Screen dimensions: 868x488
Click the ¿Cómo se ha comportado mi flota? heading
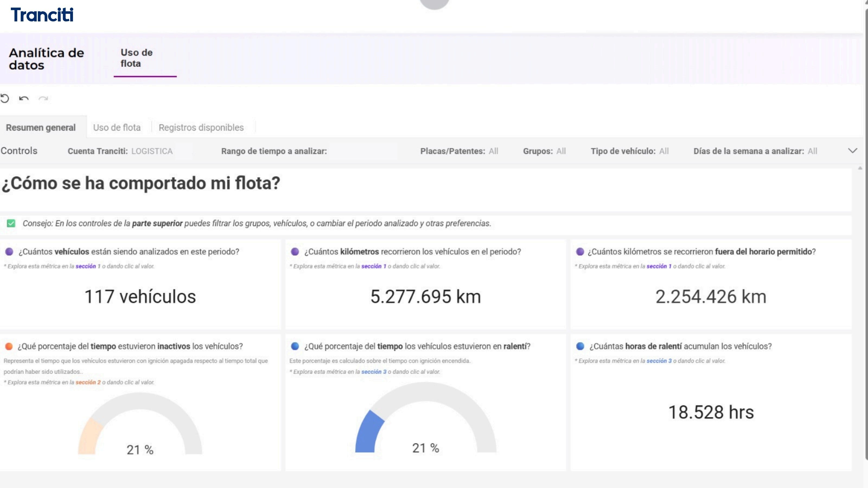[141, 183]
